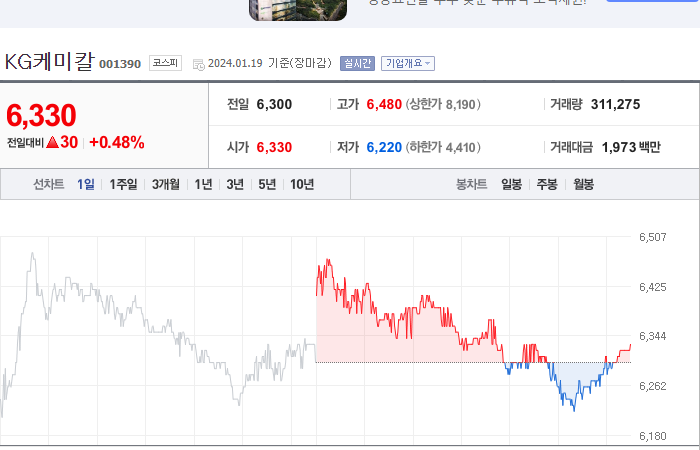Screen dimensions: 700x450
Task: Click the large current price 6,330
Action: point(41,115)
